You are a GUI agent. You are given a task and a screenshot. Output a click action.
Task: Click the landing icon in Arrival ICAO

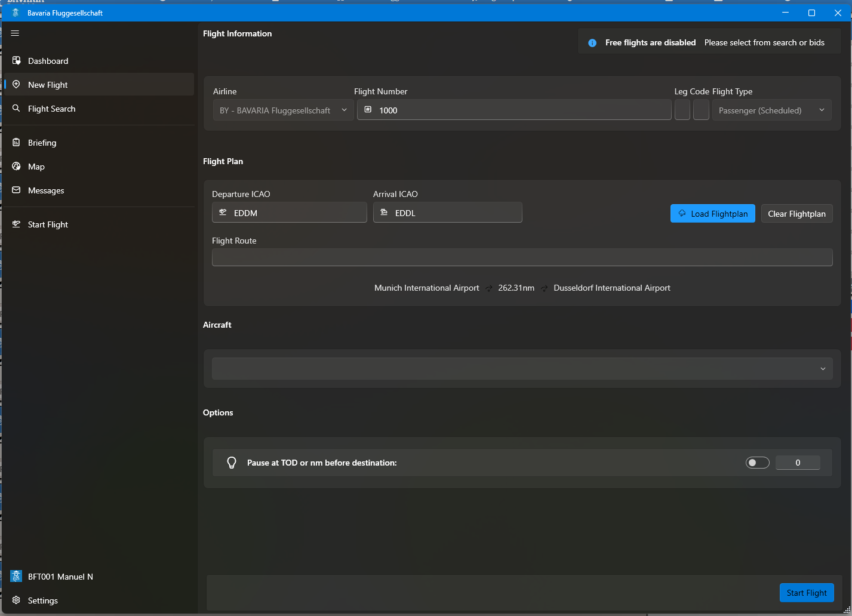coord(385,212)
